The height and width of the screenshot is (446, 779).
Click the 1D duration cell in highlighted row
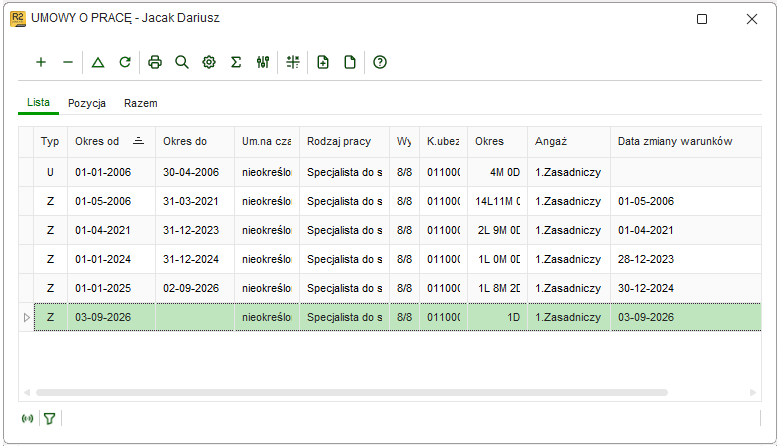(497, 317)
